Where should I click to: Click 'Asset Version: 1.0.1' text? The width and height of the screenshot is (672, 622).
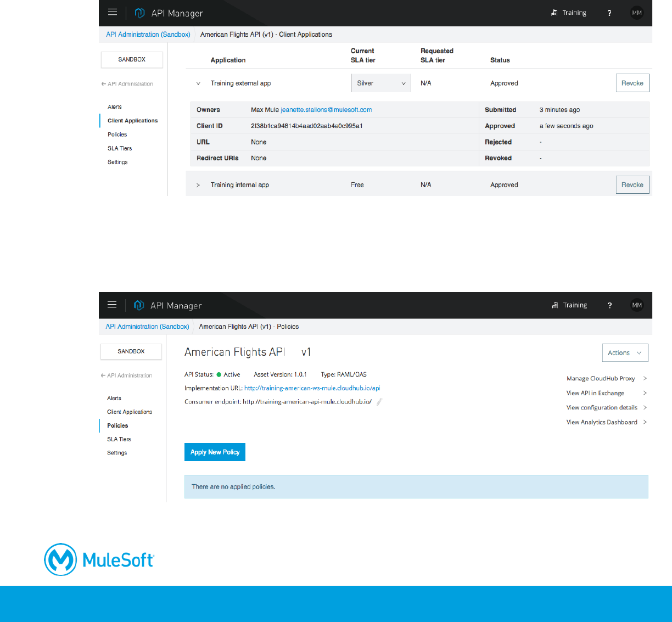coord(280,374)
